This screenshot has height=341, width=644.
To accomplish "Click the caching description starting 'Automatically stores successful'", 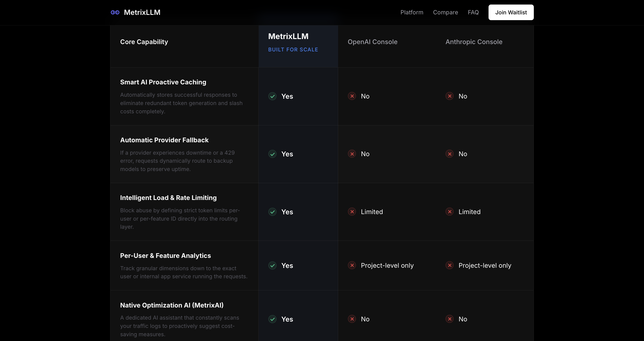I will [181, 103].
